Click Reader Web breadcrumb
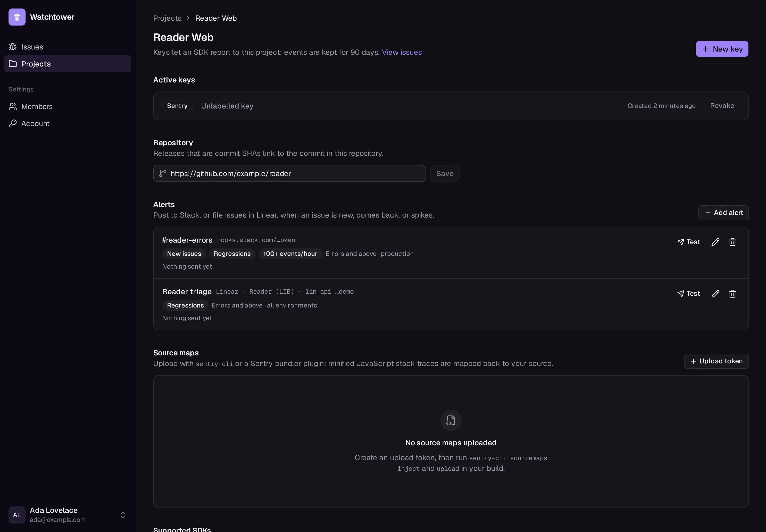The image size is (766, 532). [216, 18]
